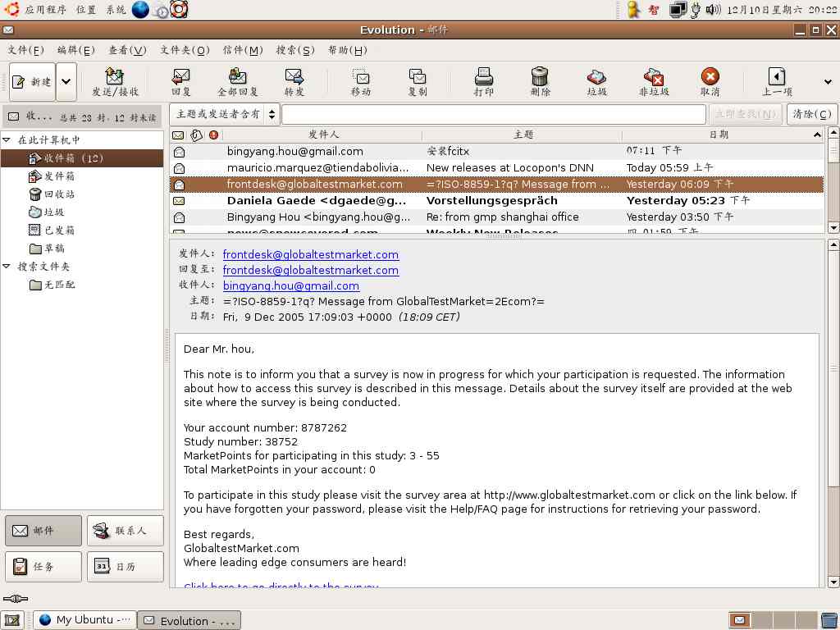
Task: Select the 已发箱 sent folder
Action: tap(52, 231)
